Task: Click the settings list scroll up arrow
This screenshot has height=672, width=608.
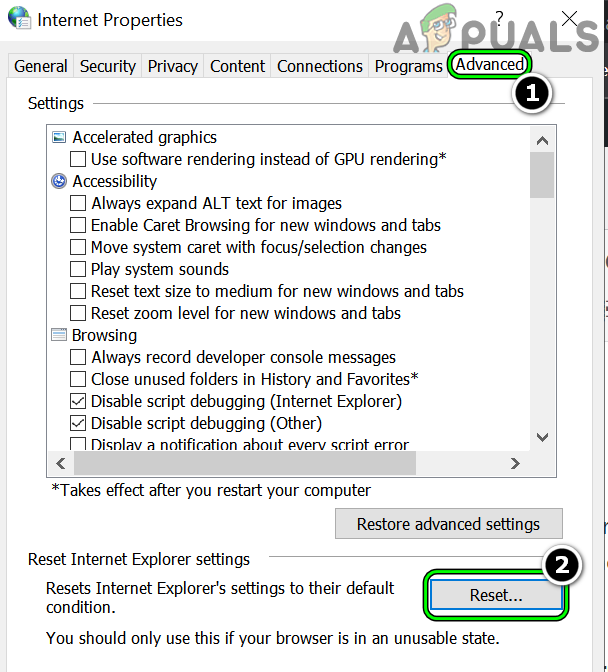Action: coord(542,140)
